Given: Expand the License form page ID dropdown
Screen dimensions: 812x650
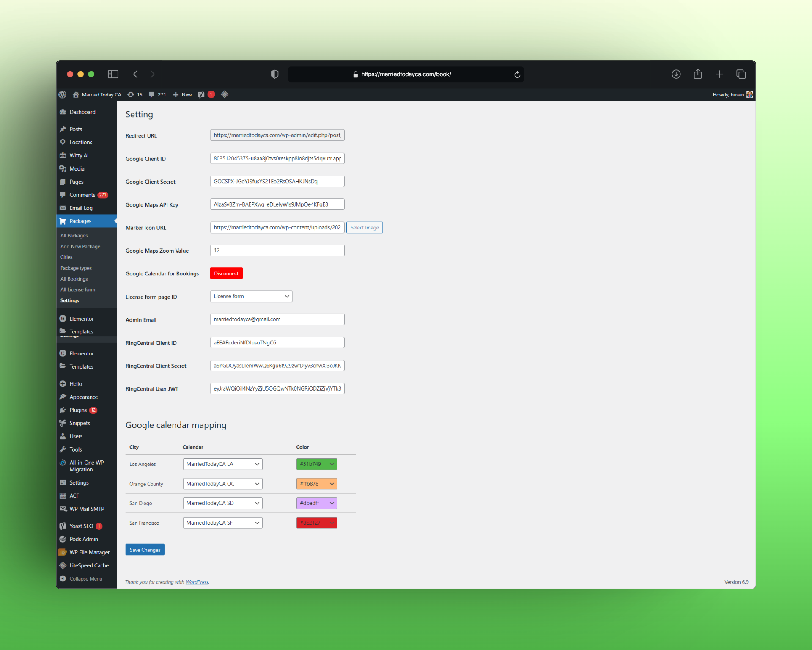Looking at the screenshot, I should coord(251,296).
